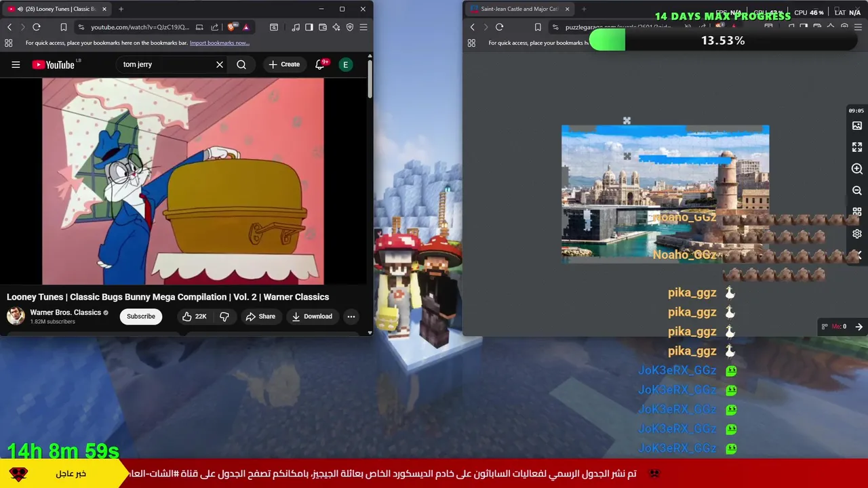Toggle fullscreen in the puzzle toolbar

(x=857, y=147)
